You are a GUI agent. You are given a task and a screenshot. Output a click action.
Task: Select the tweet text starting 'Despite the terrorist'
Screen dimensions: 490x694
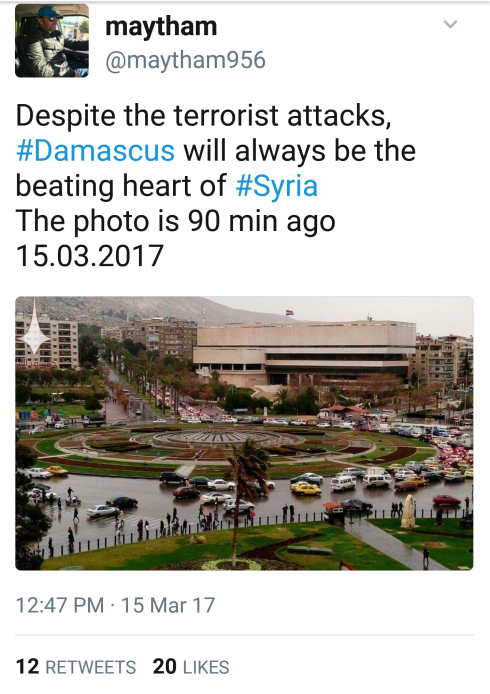[216, 186]
